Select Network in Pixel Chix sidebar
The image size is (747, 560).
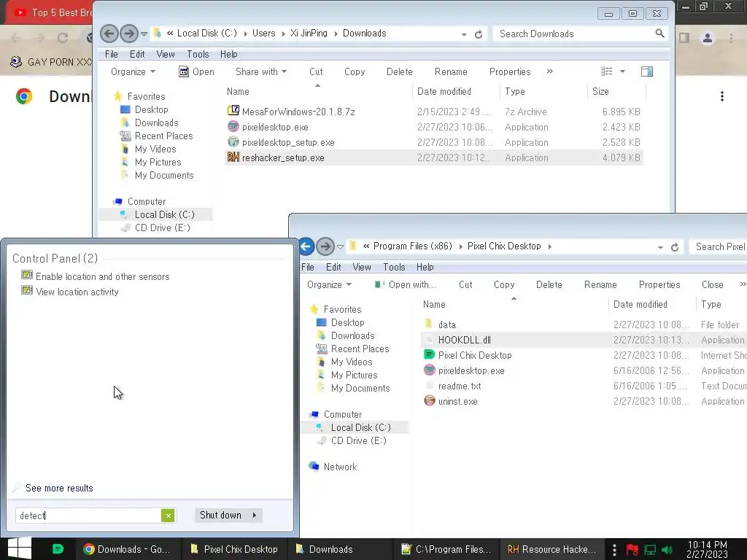(340, 467)
